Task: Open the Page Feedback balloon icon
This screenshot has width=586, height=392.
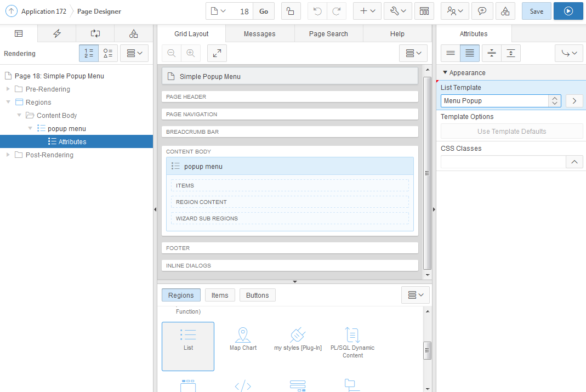Action: (x=482, y=11)
